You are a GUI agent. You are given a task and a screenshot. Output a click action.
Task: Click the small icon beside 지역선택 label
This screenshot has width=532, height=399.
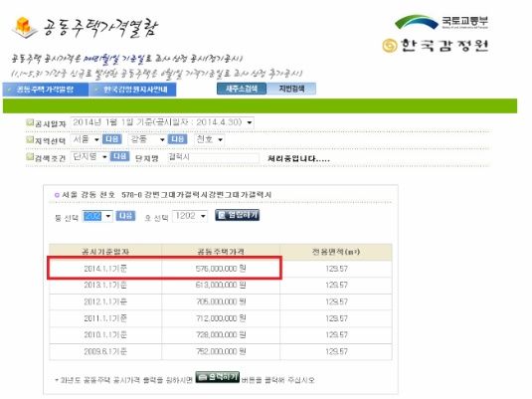pyautogui.click(x=30, y=139)
